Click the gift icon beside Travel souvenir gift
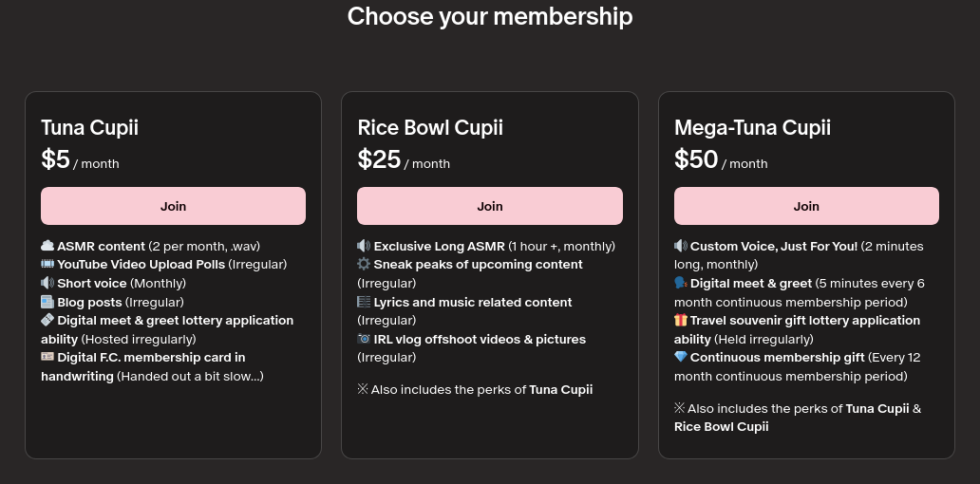Image resolution: width=980 pixels, height=484 pixels. coord(681,321)
